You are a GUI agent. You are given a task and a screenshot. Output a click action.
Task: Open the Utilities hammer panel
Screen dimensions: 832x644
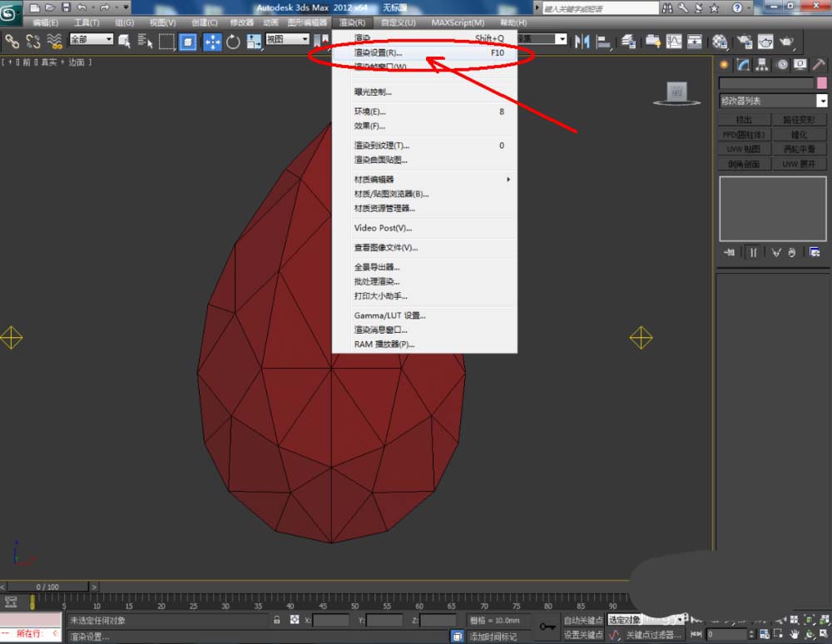pyautogui.click(x=819, y=65)
